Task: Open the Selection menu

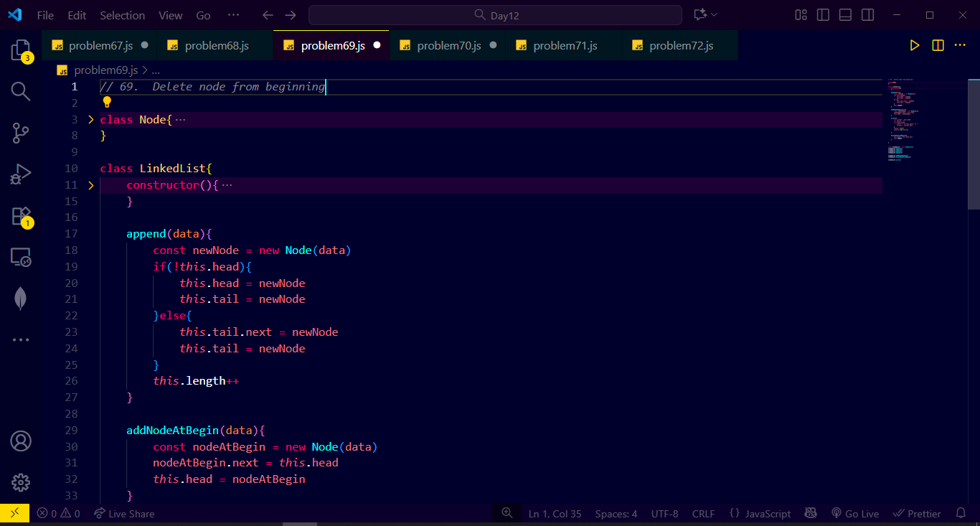Action: click(x=122, y=15)
